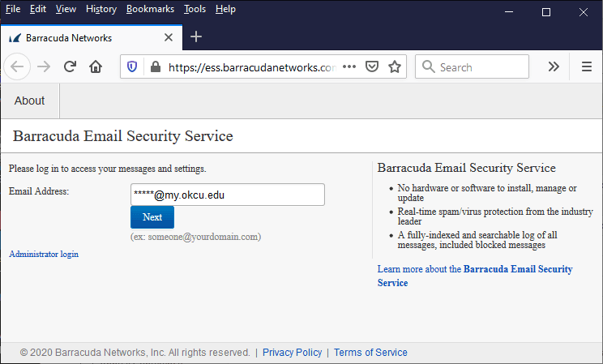Open the View menu

point(66,9)
